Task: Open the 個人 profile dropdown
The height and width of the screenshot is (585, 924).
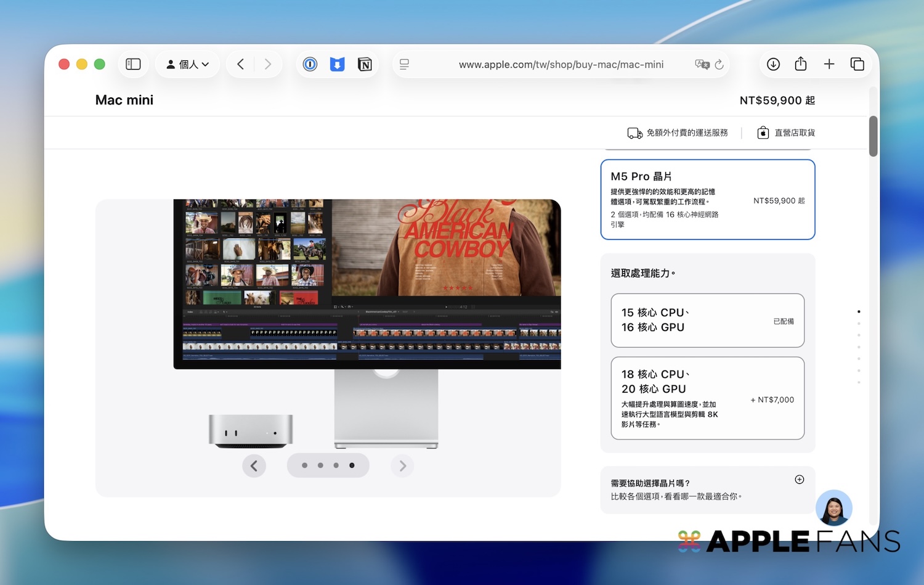Action: (187, 64)
